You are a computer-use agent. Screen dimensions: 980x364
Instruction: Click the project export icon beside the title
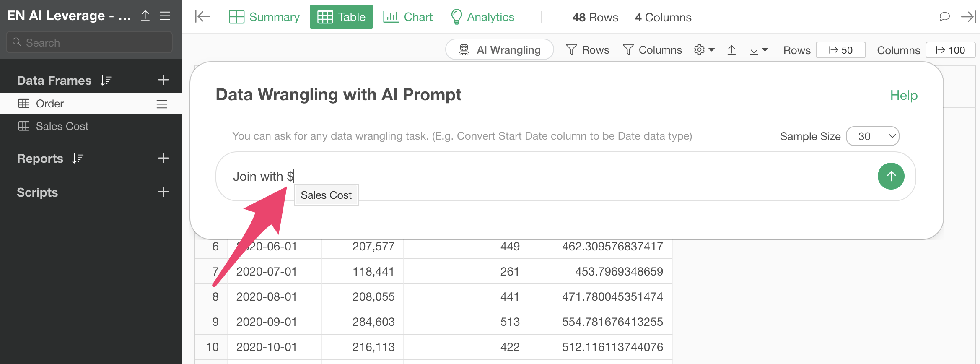[x=145, y=16]
